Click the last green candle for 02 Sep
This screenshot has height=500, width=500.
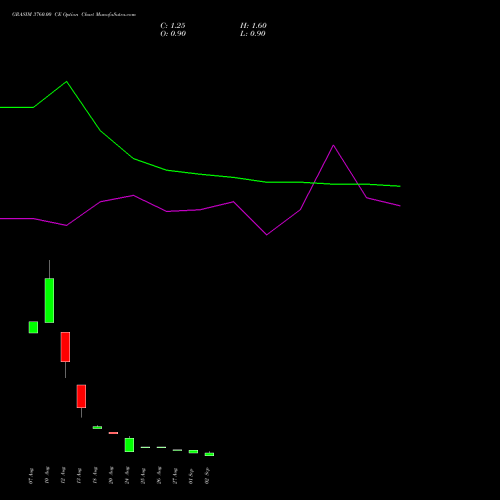[x=209, y=454]
